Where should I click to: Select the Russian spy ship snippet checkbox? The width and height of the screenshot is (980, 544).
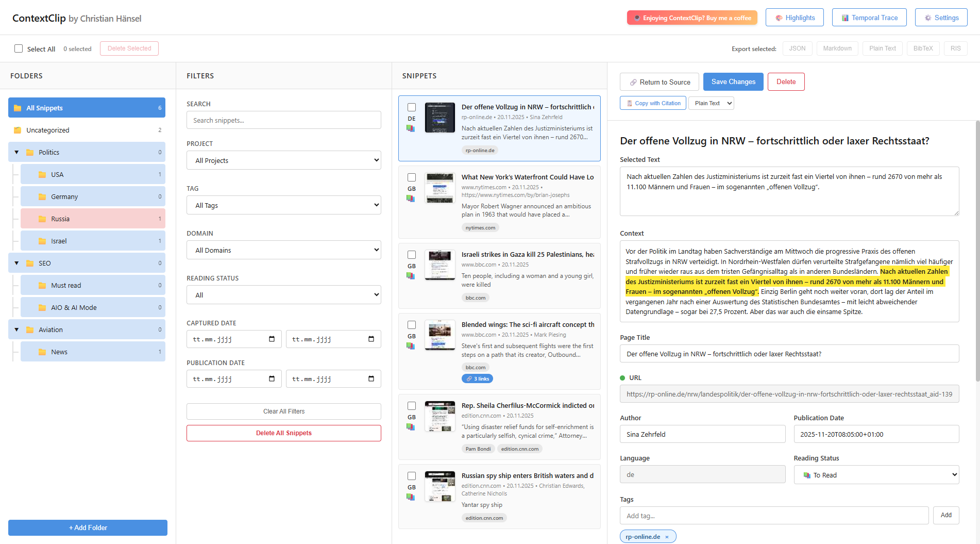[412, 476]
